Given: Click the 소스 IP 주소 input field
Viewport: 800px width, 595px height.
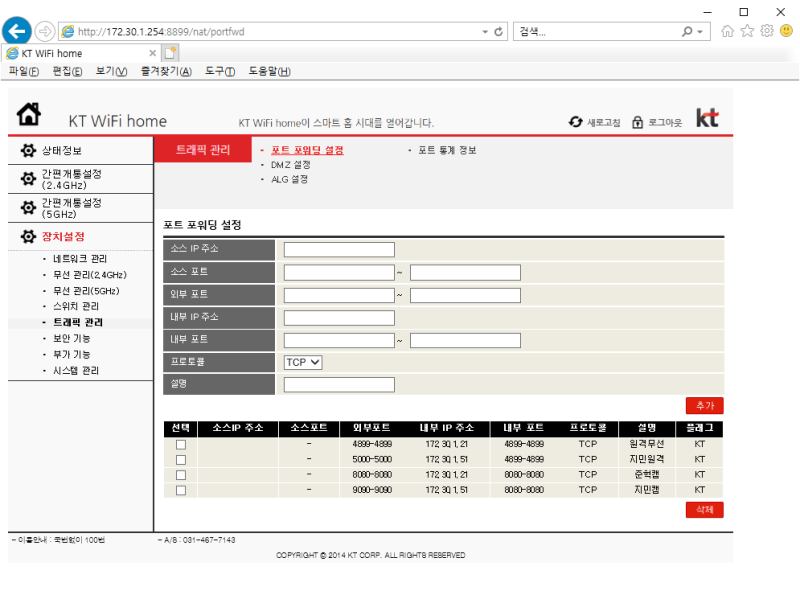Looking at the screenshot, I should click(337, 249).
